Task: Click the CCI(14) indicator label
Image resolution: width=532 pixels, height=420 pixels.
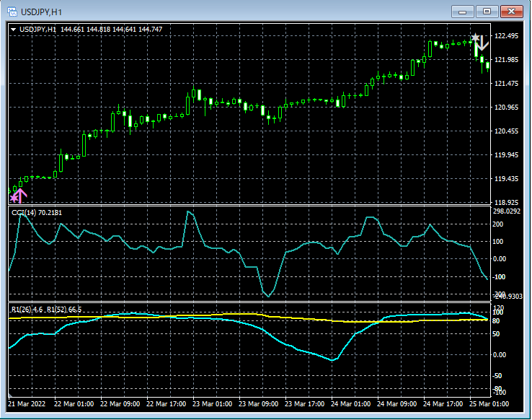Action: tap(36, 212)
